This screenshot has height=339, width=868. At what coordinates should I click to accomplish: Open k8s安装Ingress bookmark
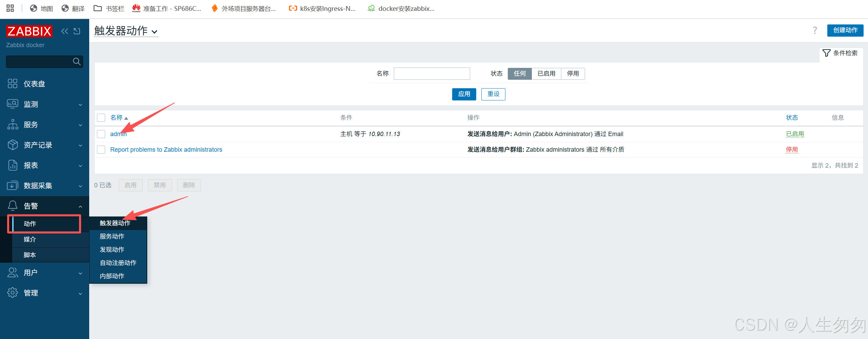tap(322, 8)
